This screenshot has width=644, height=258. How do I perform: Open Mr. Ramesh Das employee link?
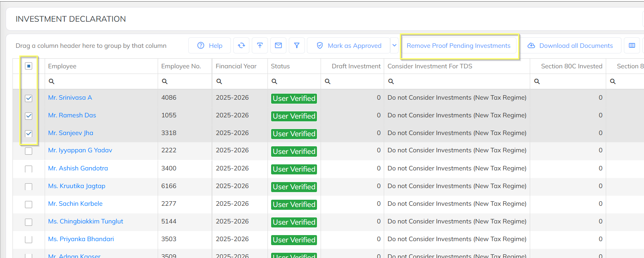(x=72, y=115)
